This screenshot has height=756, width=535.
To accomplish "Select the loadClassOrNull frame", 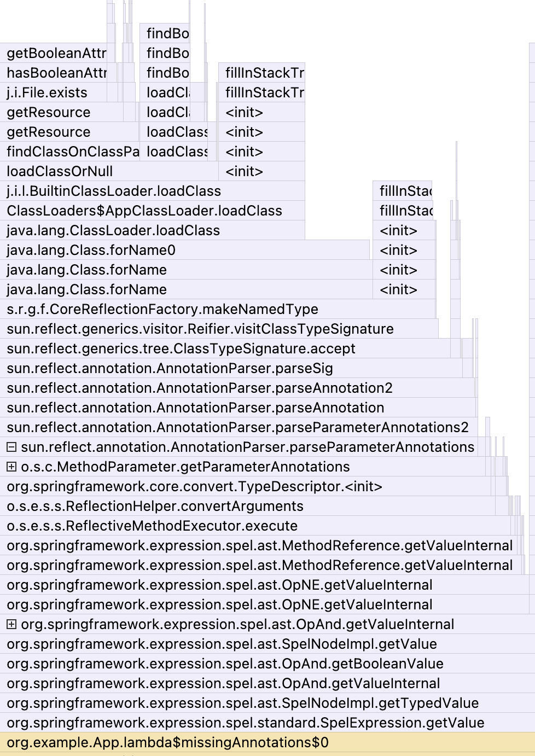I will (109, 171).
